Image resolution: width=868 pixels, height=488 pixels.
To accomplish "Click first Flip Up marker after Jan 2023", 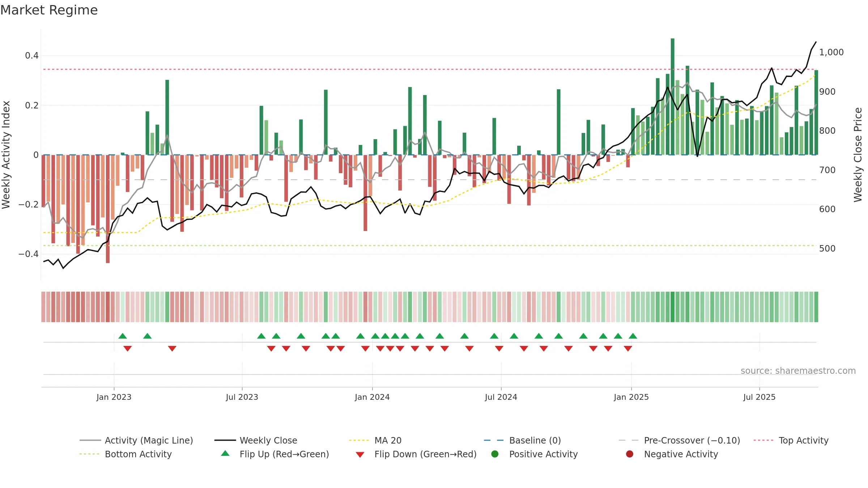I will [123, 336].
